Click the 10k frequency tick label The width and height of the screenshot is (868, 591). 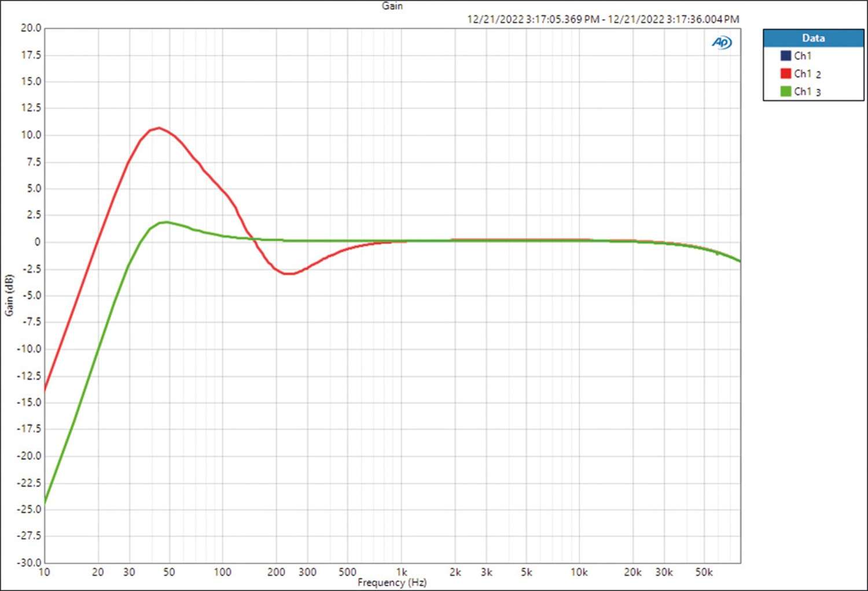[x=579, y=572]
